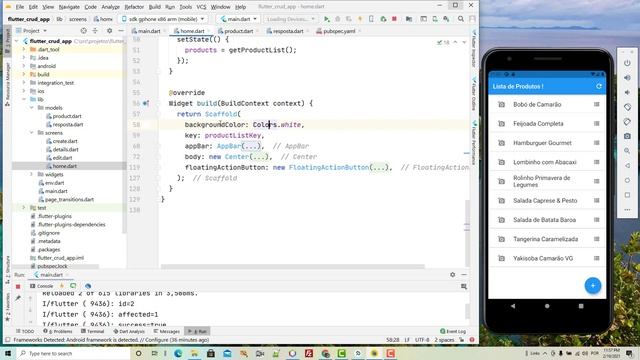Tap refresh icon in Lista de Produtos app bar
The image size is (640, 360).
[599, 86]
